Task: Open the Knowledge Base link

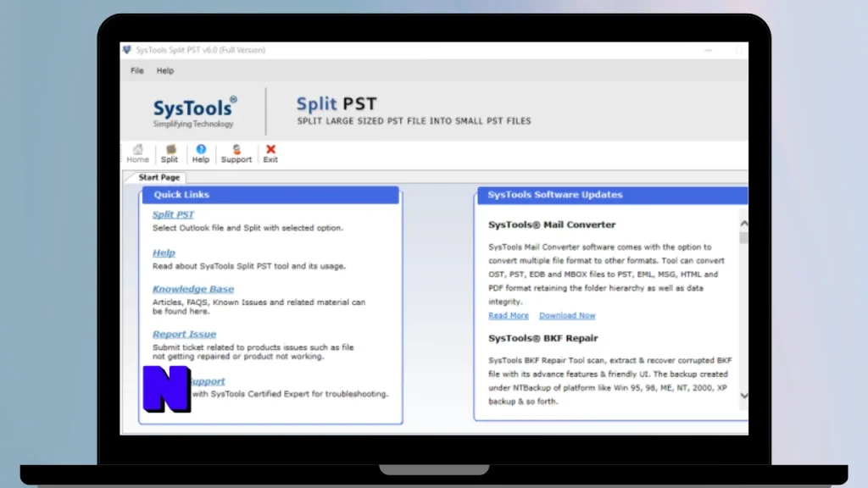Action: click(x=193, y=289)
